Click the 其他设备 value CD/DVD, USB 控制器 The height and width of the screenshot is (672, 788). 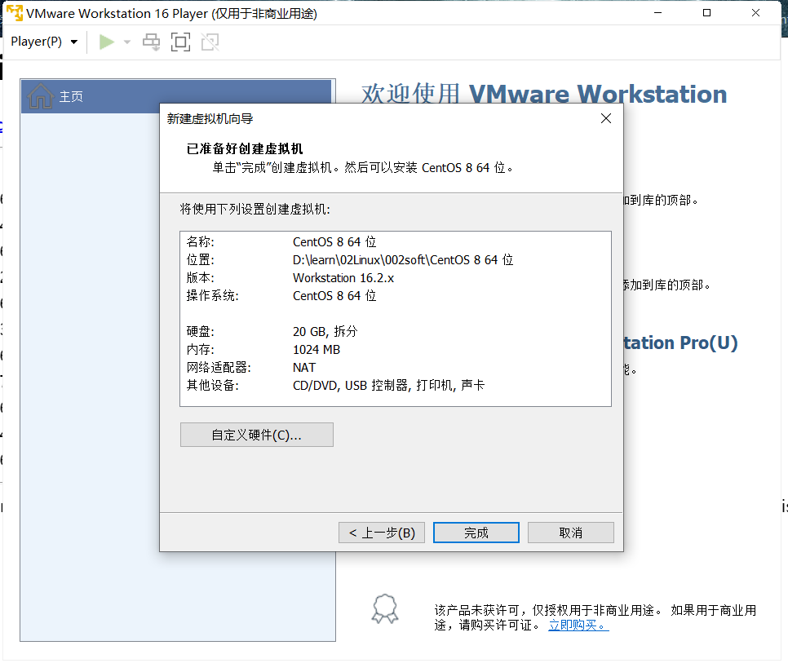[x=388, y=385]
